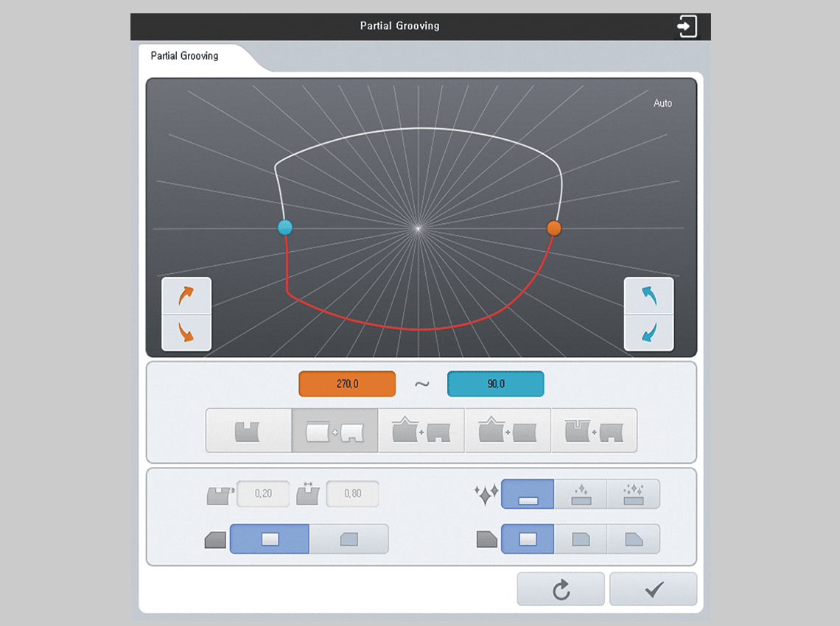Confirm settings with the checkmark button
The image size is (840, 626).
653,589
